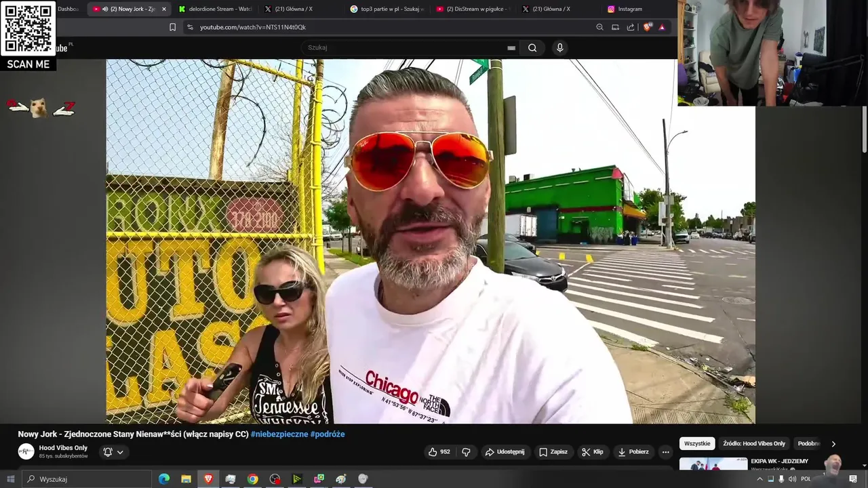Image resolution: width=868 pixels, height=488 pixels.
Task: Open the on-screen keyboard icon in search box
Action: pos(511,48)
